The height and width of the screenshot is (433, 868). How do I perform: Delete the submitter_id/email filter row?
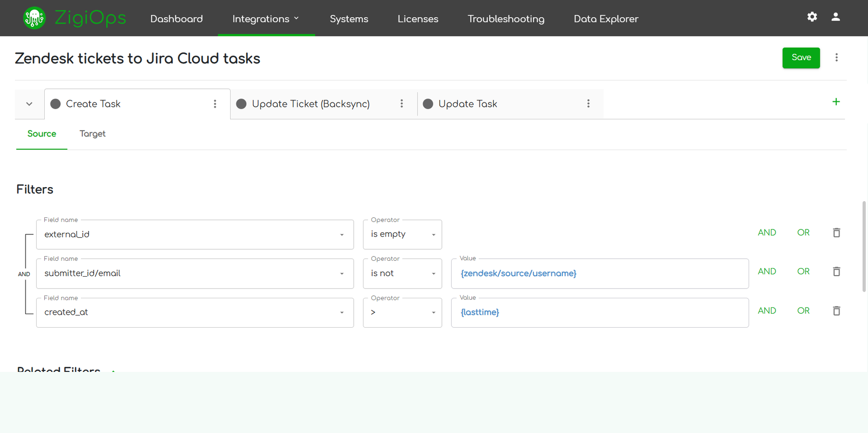[837, 272]
